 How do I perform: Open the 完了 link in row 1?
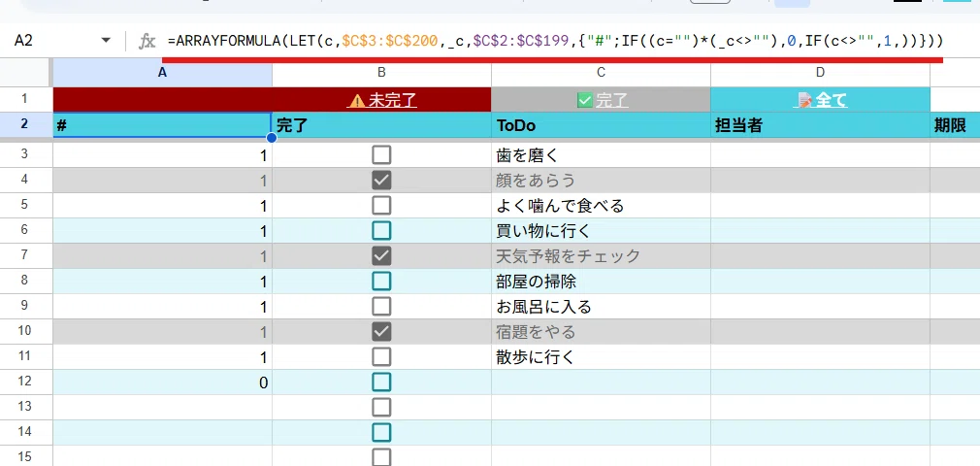(x=602, y=100)
